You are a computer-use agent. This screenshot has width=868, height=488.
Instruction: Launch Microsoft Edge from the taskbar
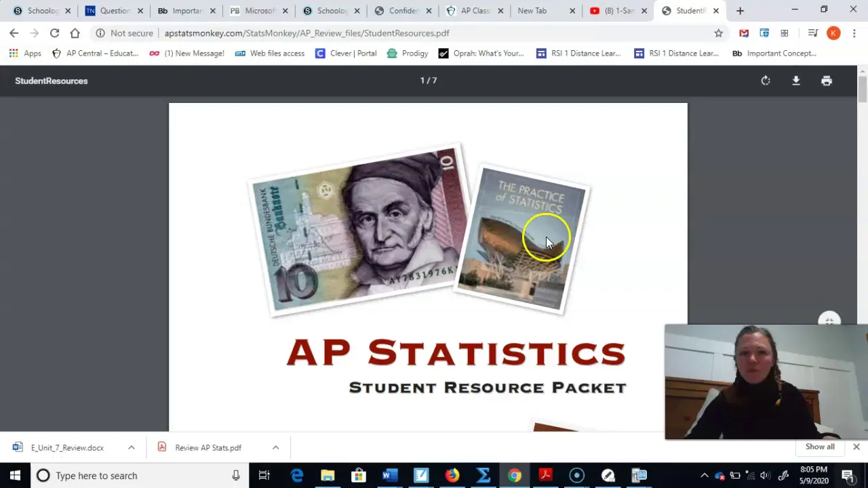297,475
